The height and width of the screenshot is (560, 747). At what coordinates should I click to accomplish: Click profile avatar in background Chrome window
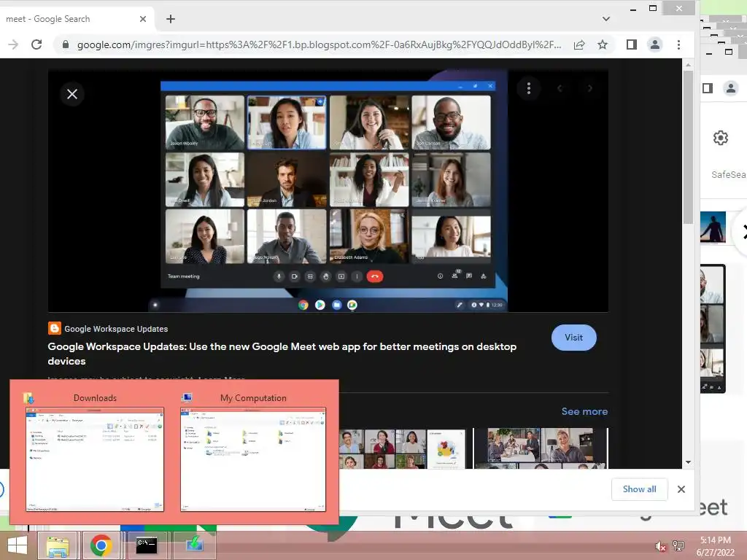pyautogui.click(x=731, y=88)
